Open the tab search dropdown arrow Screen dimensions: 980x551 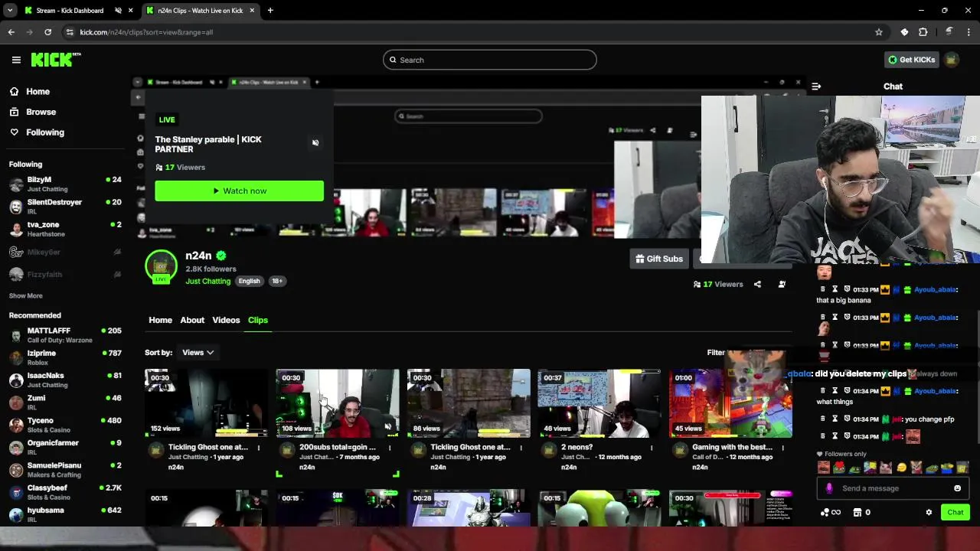10,10
